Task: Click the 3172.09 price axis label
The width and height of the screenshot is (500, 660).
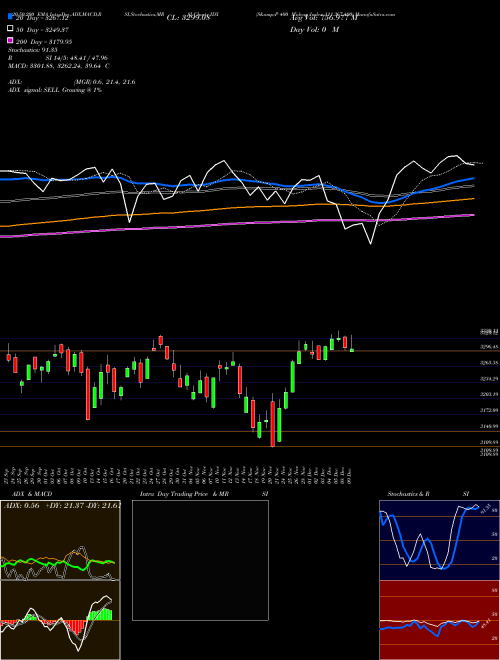Action: pos(489,410)
